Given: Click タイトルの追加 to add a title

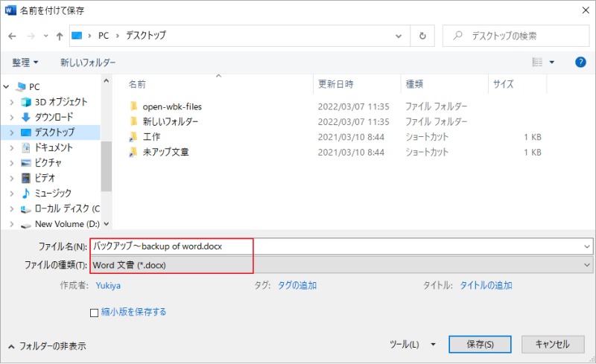Looking at the screenshot, I should tap(486, 285).
